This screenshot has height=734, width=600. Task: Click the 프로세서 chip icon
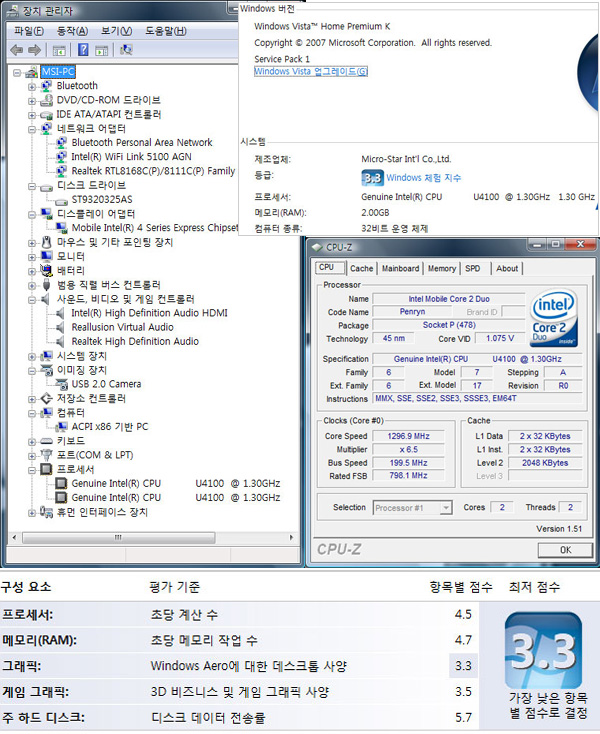pos(46,469)
